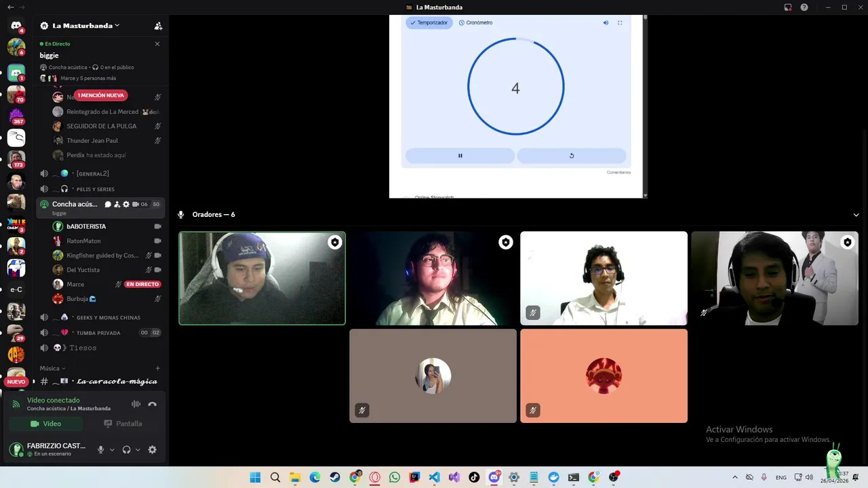Click the go back arrow in title bar
This screenshot has width=868, height=488.
[x=10, y=7]
